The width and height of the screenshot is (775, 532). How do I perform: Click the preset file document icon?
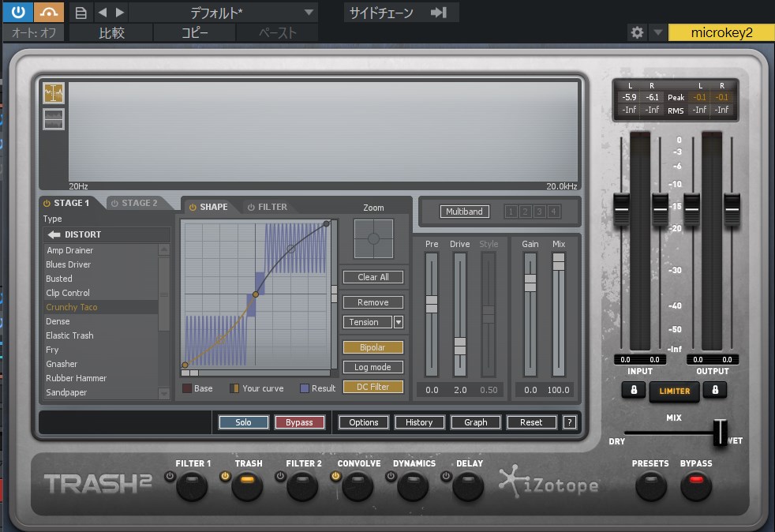coord(80,13)
